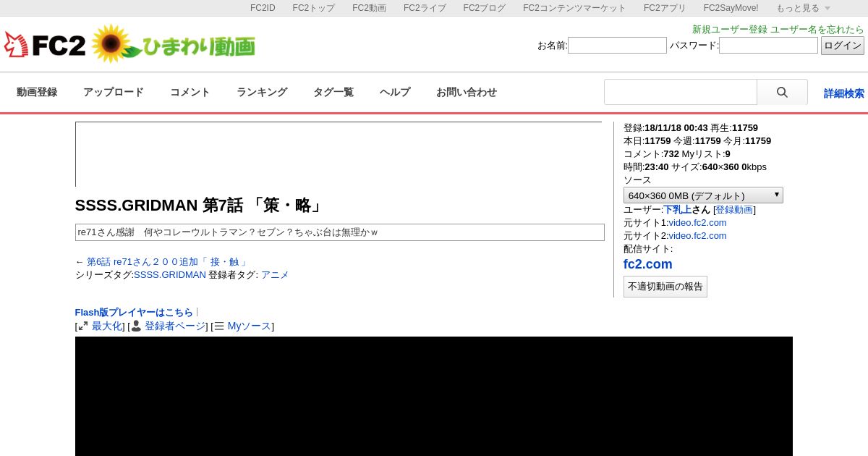The height and width of the screenshot is (456, 868).
Task: Open FC2動画 in the top bar
Action: coord(369,8)
